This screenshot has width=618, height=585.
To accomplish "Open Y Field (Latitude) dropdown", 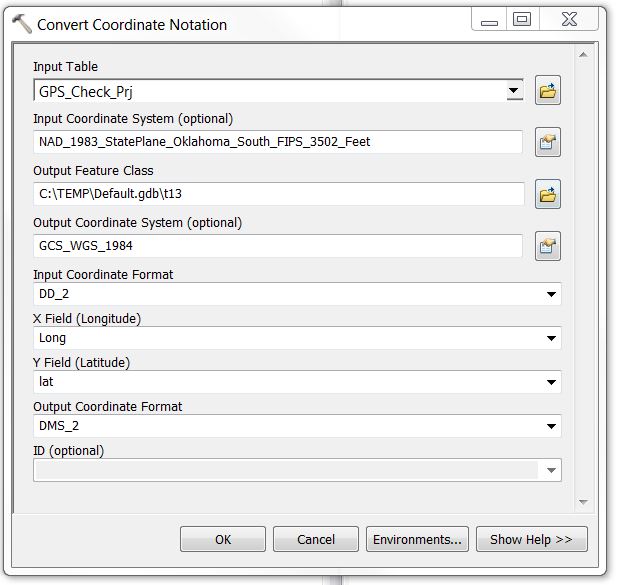I will coord(551,382).
